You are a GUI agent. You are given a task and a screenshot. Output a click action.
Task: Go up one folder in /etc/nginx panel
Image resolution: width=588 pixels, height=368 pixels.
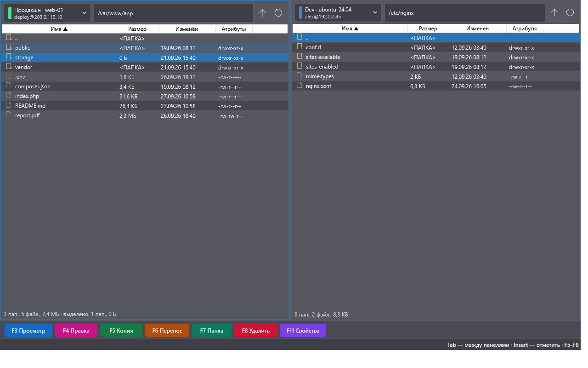(x=554, y=13)
